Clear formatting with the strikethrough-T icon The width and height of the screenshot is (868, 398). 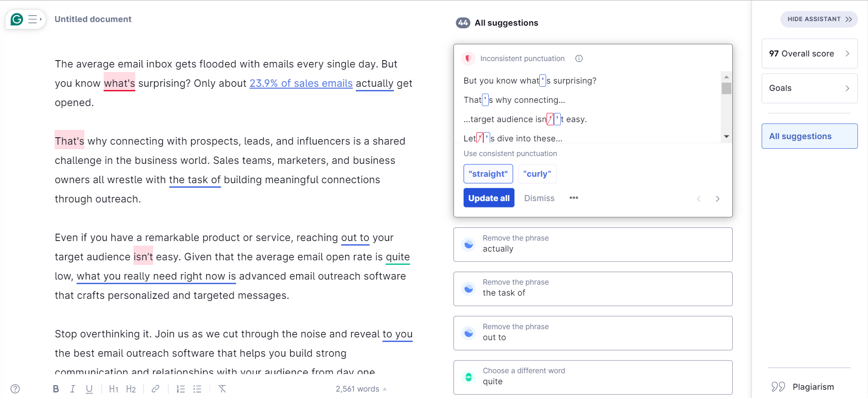222,389
